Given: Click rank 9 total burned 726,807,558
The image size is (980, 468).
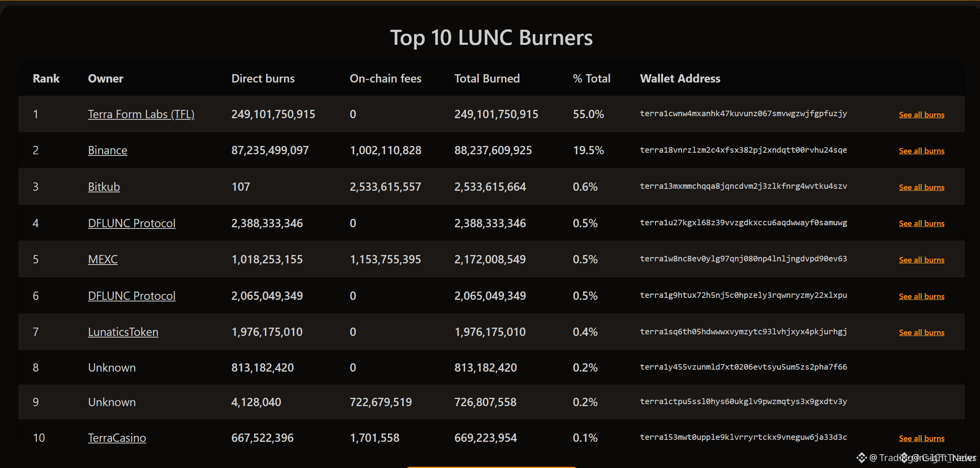Looking at the screenshot, I should (x=485, y=402).
